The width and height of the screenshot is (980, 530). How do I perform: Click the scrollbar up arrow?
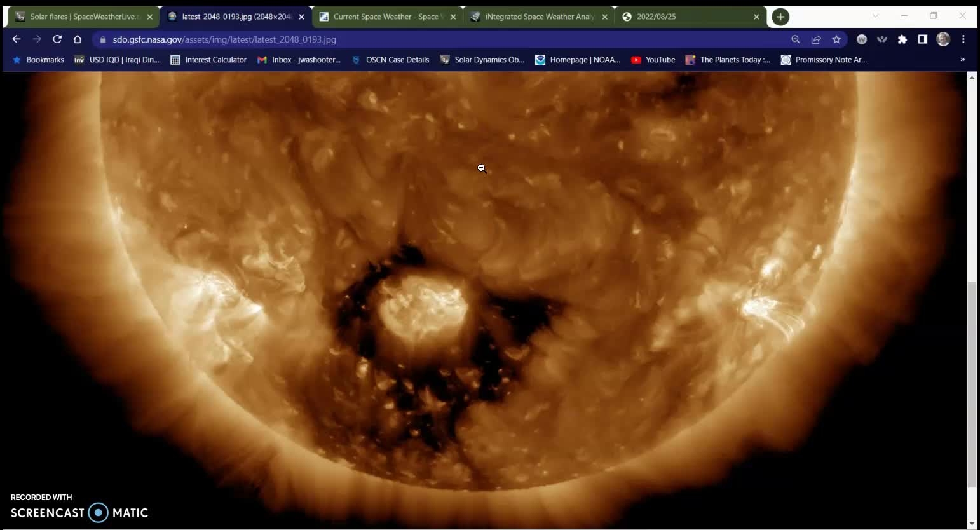(x=971, y=77)
